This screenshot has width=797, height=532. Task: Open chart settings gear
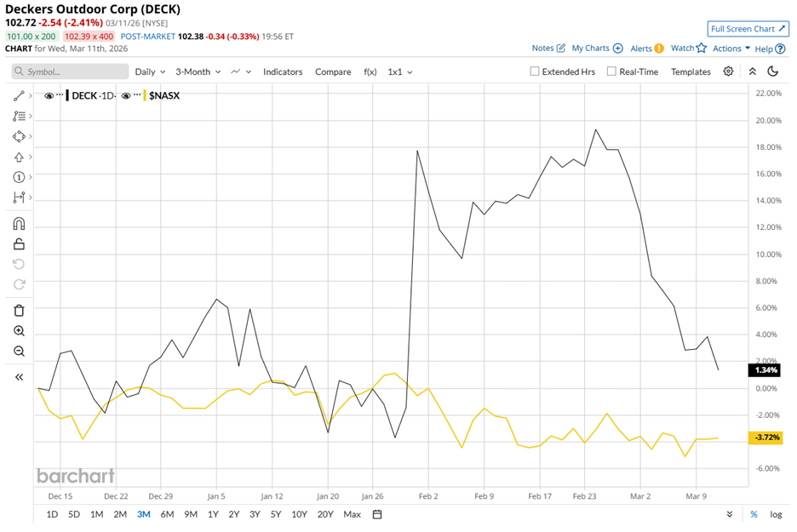coord(728,72)
